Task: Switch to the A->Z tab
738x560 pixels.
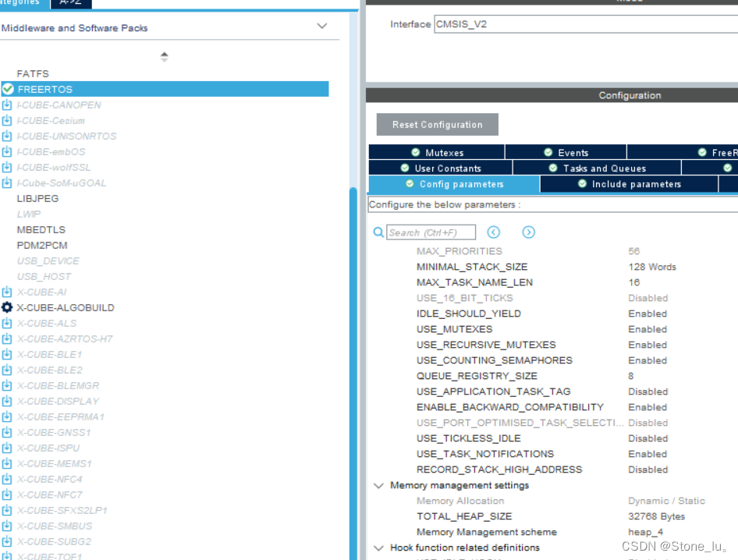Action: (70, 3)
